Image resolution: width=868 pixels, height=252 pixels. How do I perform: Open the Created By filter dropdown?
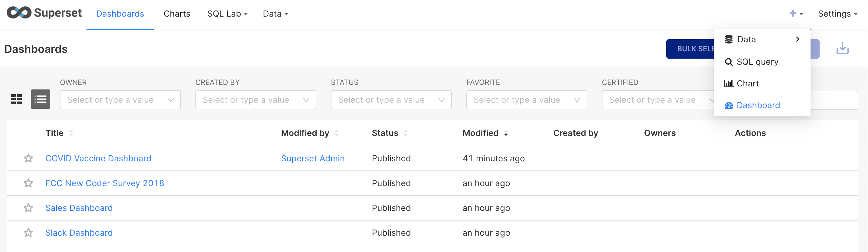(x=256, y=100)
